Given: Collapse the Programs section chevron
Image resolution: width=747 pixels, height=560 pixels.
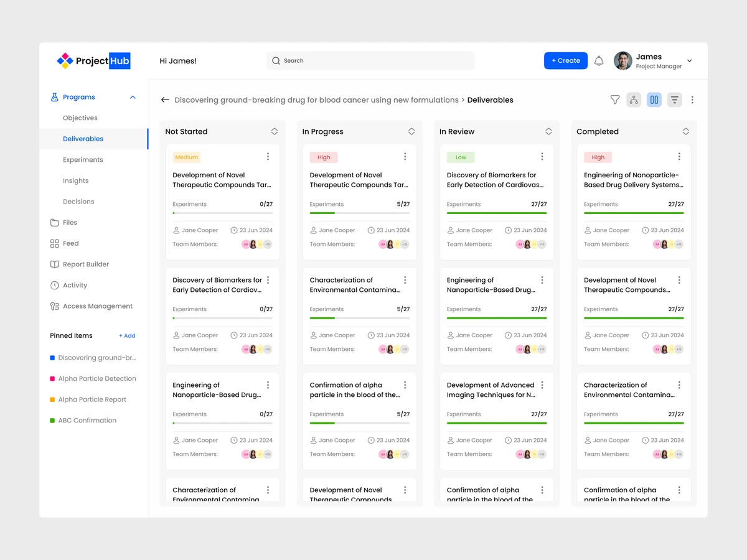Looking at the screenshot, I should point(132,97).
